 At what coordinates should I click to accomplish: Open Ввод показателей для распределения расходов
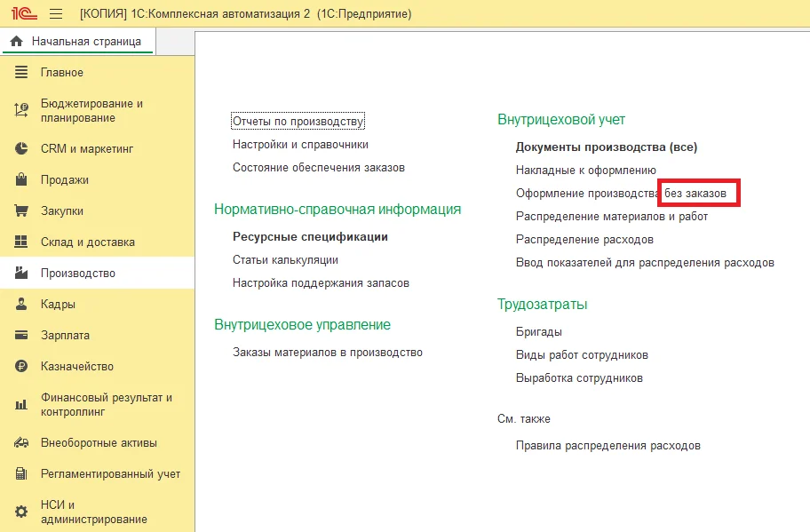tap(645, 262)
